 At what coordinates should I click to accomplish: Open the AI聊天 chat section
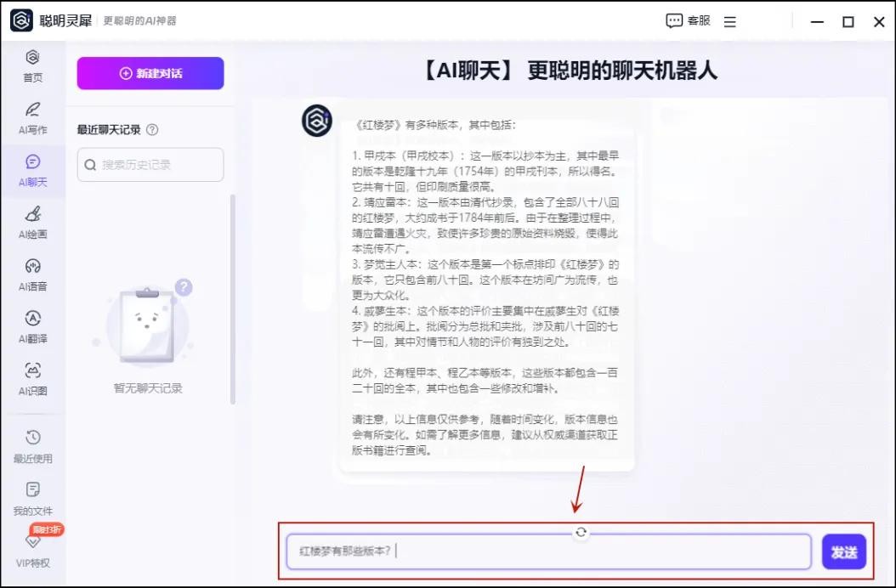coord(32,170)
